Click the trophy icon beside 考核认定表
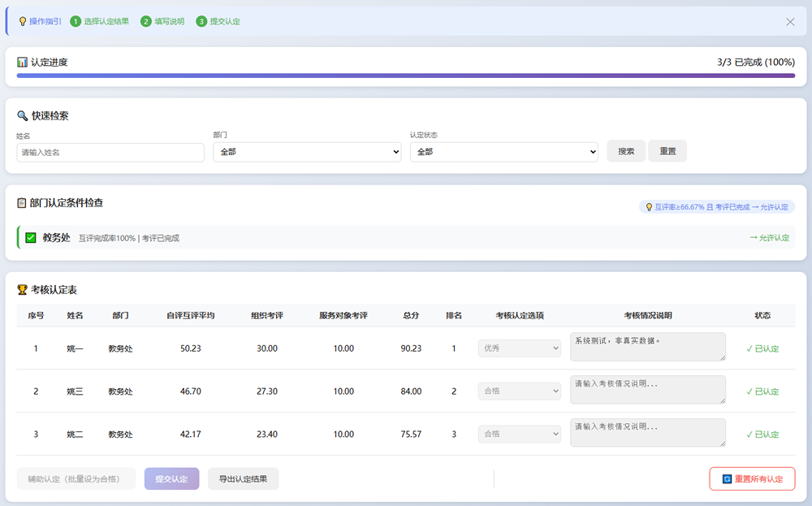Screen dimensions: 812x506 click(x=22, y=289)
